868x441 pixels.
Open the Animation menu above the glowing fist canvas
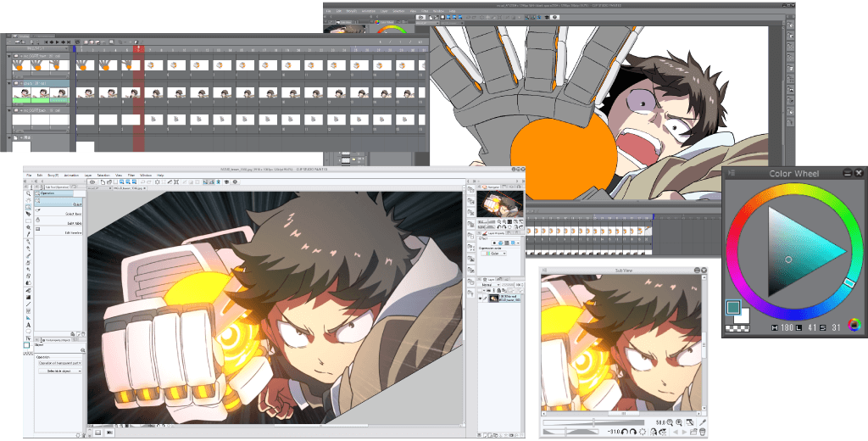click(73, 175)
